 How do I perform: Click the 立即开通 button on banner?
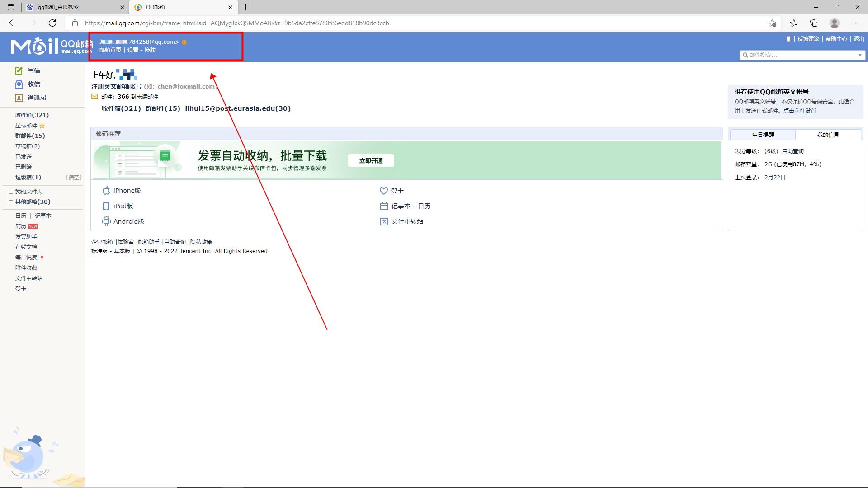tap(371, 160)
